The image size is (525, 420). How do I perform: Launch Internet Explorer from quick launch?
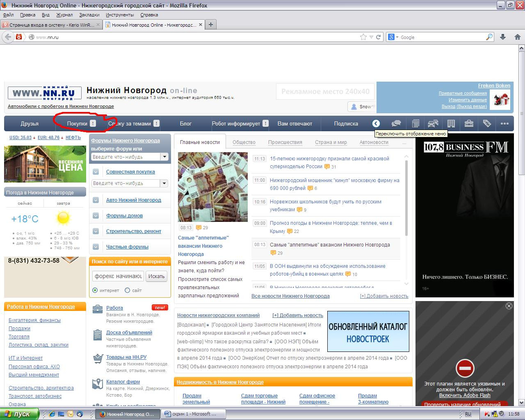52,414
